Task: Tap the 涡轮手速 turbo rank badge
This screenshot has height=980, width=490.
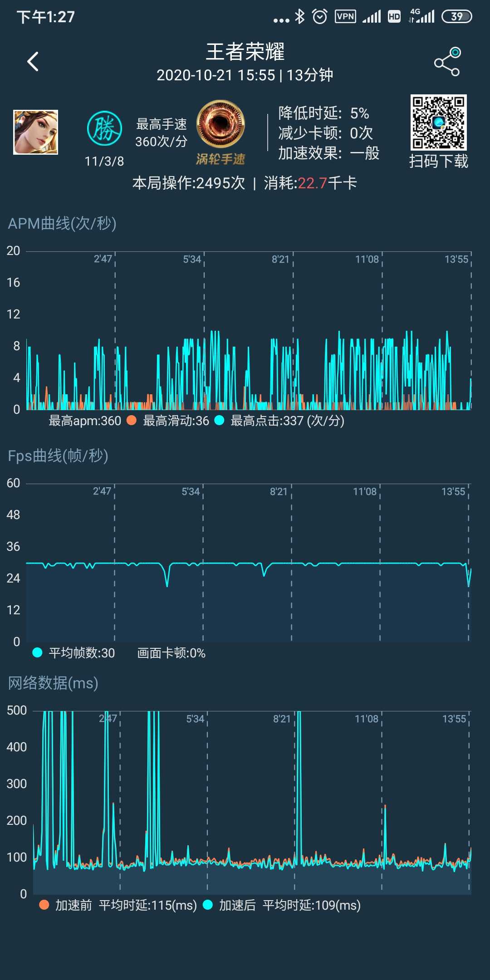Action: coord(220,132)
